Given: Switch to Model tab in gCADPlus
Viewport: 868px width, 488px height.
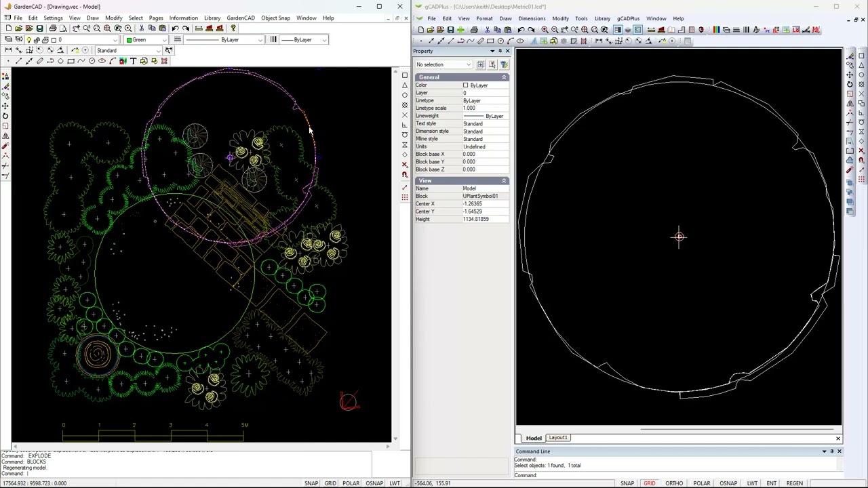Looking at the screenshot, I should [534, 438].
